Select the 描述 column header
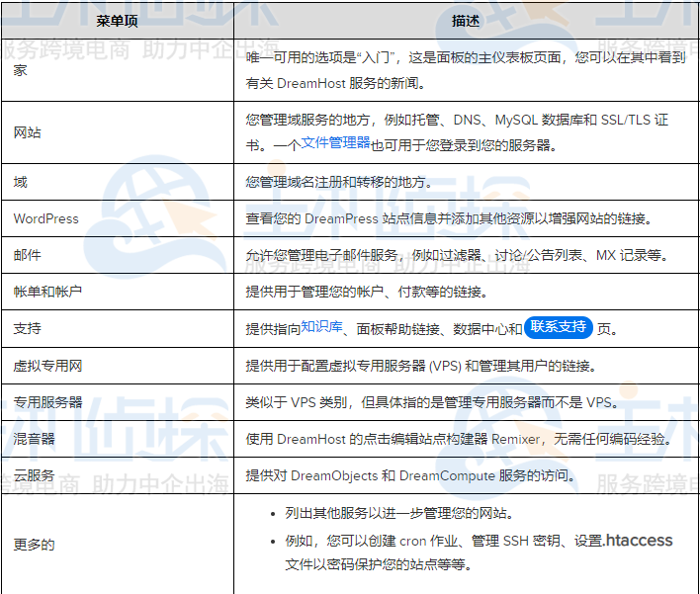 click(x=466, y=21)
